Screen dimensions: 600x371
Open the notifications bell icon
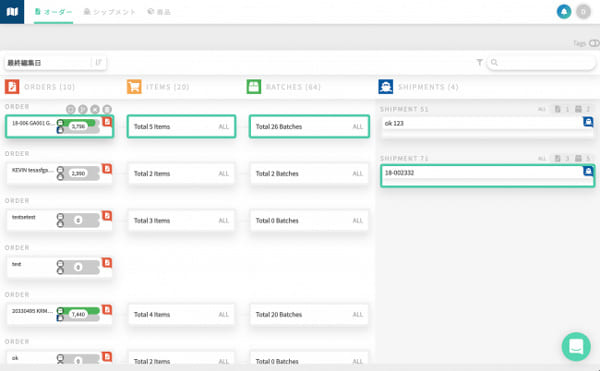coord(564,11)
